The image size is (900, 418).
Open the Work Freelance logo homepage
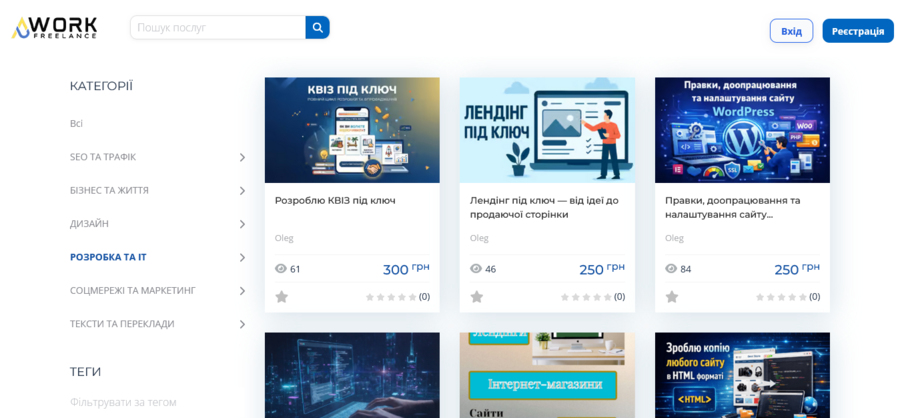(55, 28)
